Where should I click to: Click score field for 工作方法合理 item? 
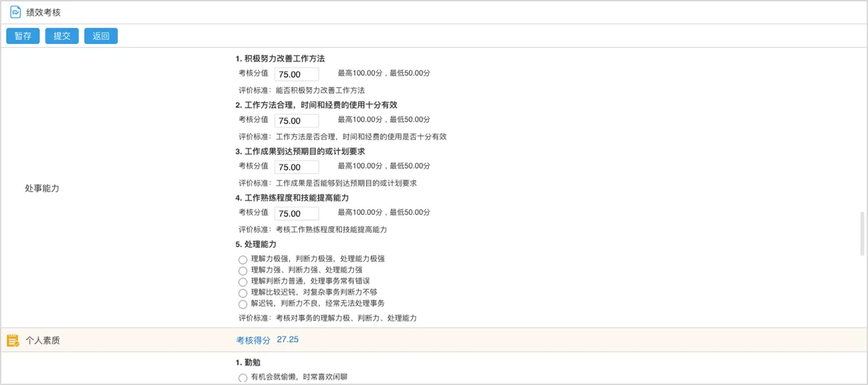click(x=297, y=121)
